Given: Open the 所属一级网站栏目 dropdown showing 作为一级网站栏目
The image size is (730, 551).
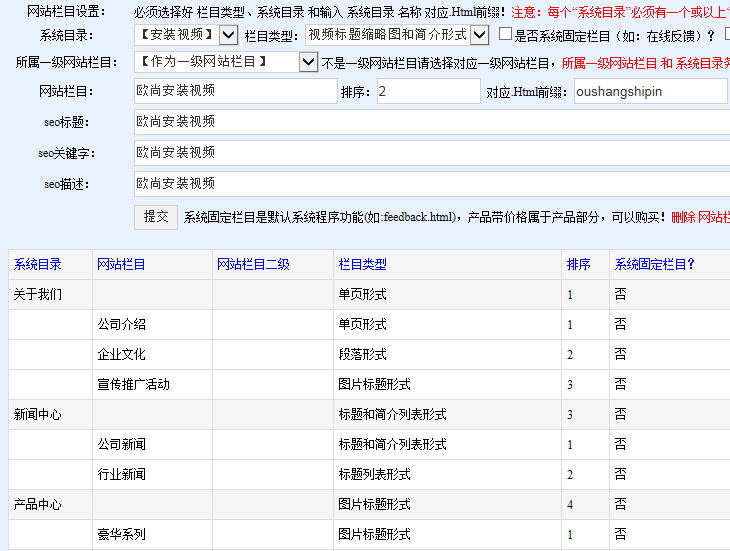Looking at the screenshot, I should tap(226, 62).
